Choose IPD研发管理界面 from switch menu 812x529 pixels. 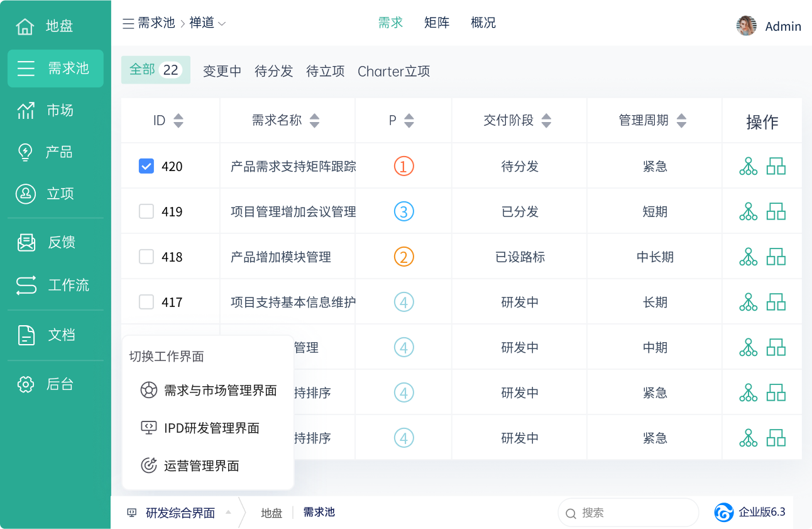click(x=211, y=428)
